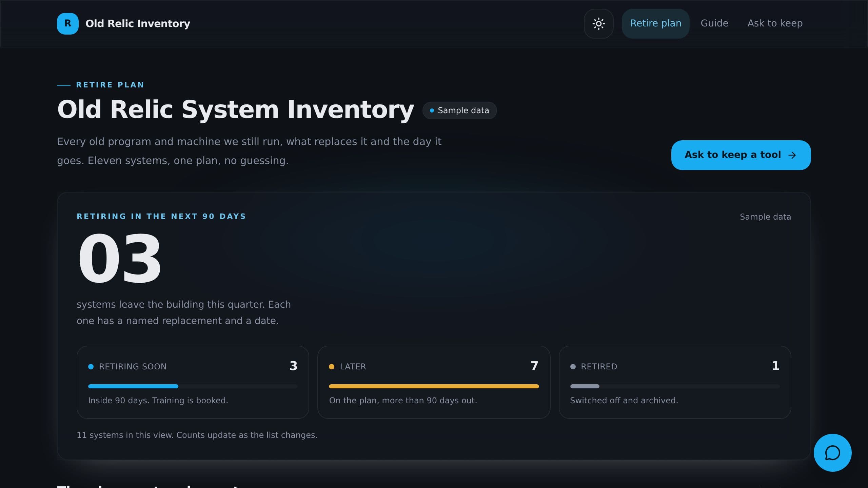Viewport: 868px width, 488px height.
Task: Click the orange Later progress bar
Action: coord(434,386)
